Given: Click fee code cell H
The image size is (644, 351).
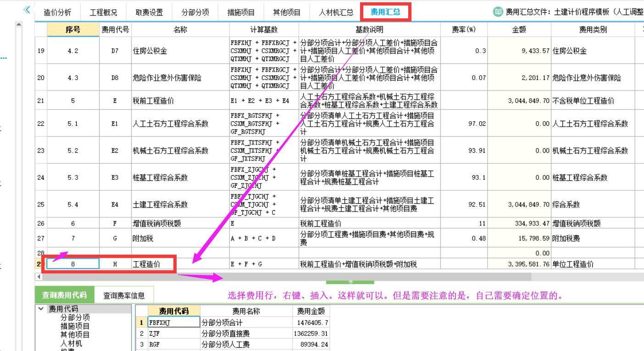Looking at the screenshot, I should click(x=115, y=264).
